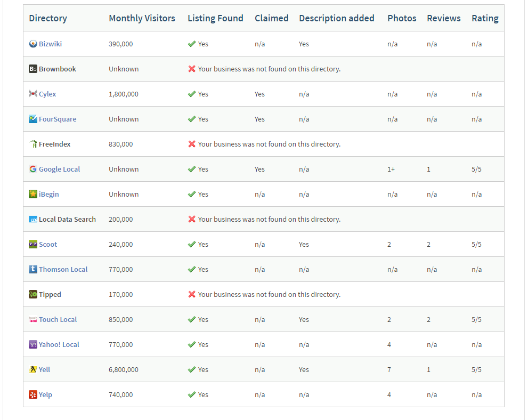Click the Monthly Visitors column header
Viewport: 528px width, 420px height.
[x=142, y=18]
